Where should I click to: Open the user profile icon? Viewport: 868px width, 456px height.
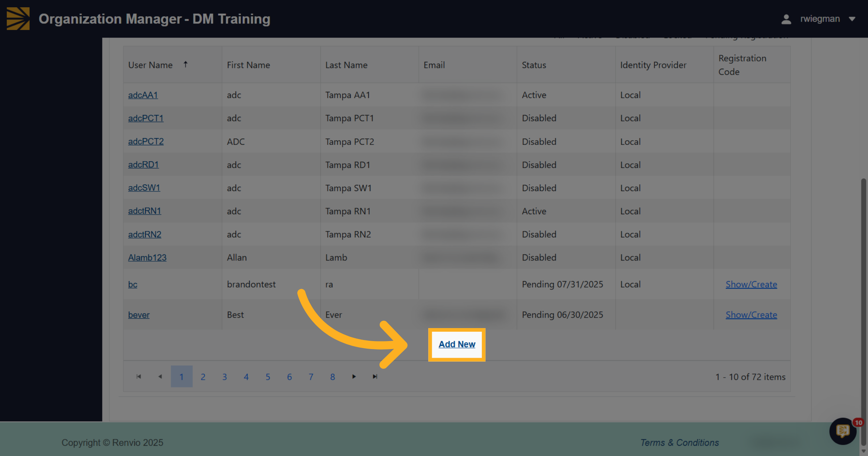[x=786, y=19]
